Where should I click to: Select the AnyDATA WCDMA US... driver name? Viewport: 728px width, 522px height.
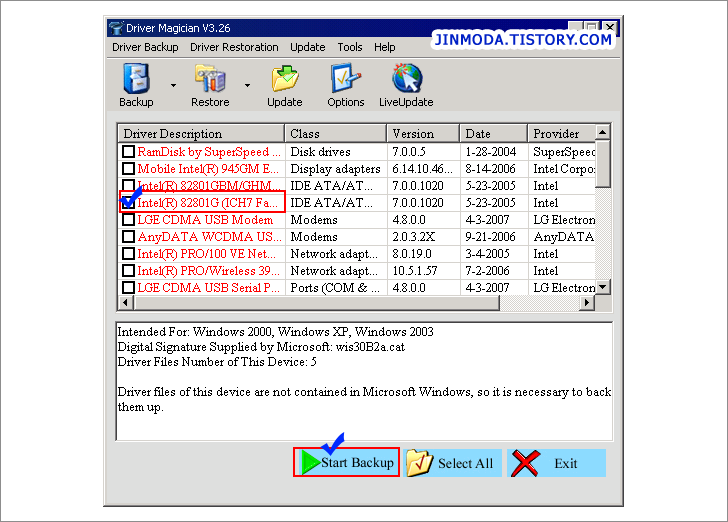[209, 237]
